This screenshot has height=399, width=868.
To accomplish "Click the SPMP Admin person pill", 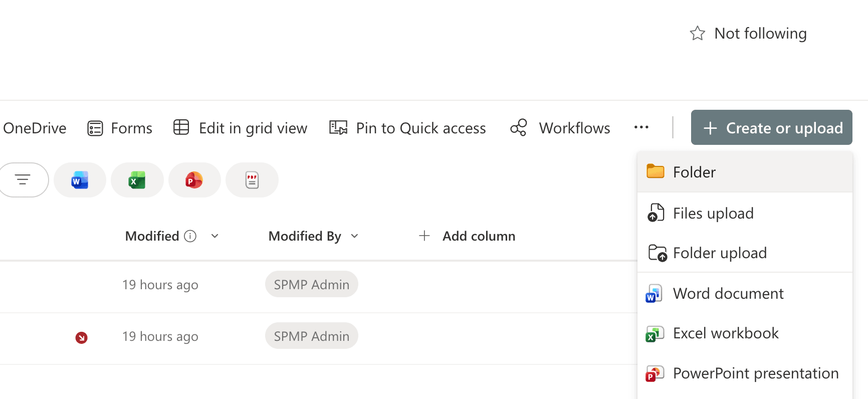I will click(x=311, y=284).
